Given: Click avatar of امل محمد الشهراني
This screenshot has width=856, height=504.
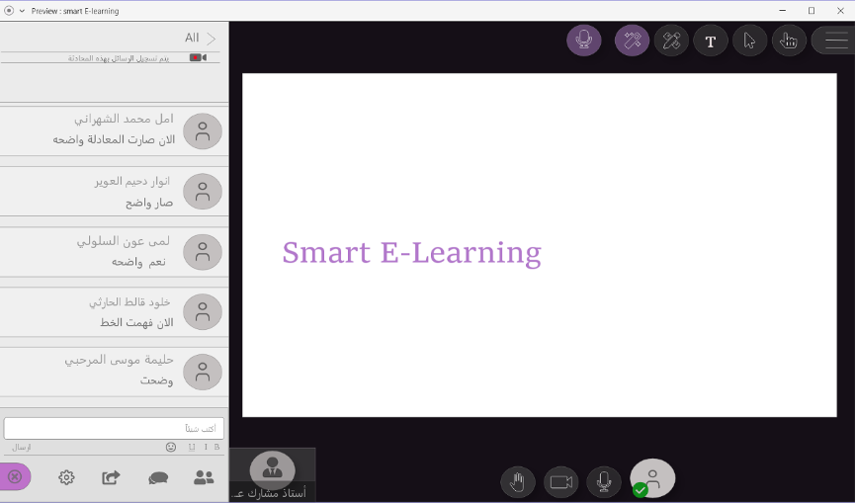Looking at the screenshot, I should click(203, 131).
